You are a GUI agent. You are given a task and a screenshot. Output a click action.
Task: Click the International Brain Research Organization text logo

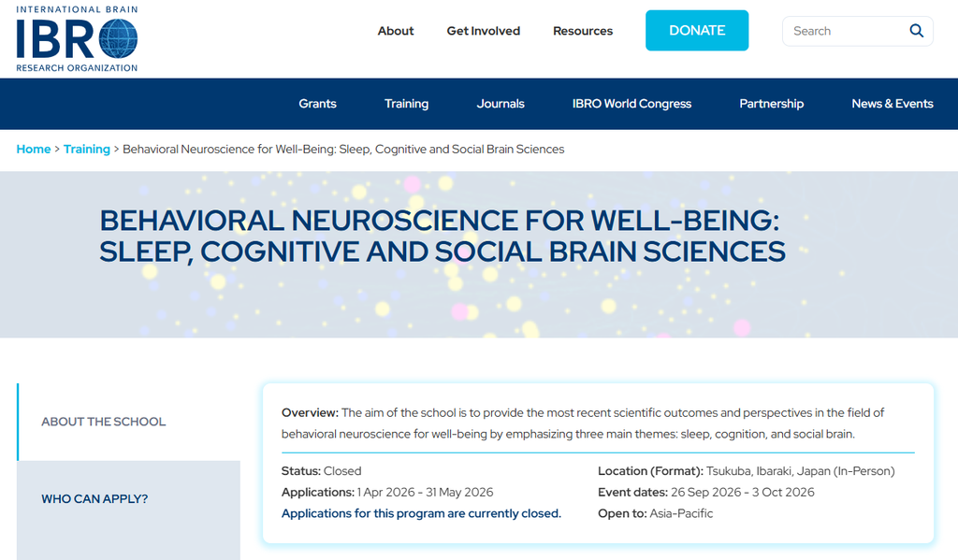click(x=77, y=39)
